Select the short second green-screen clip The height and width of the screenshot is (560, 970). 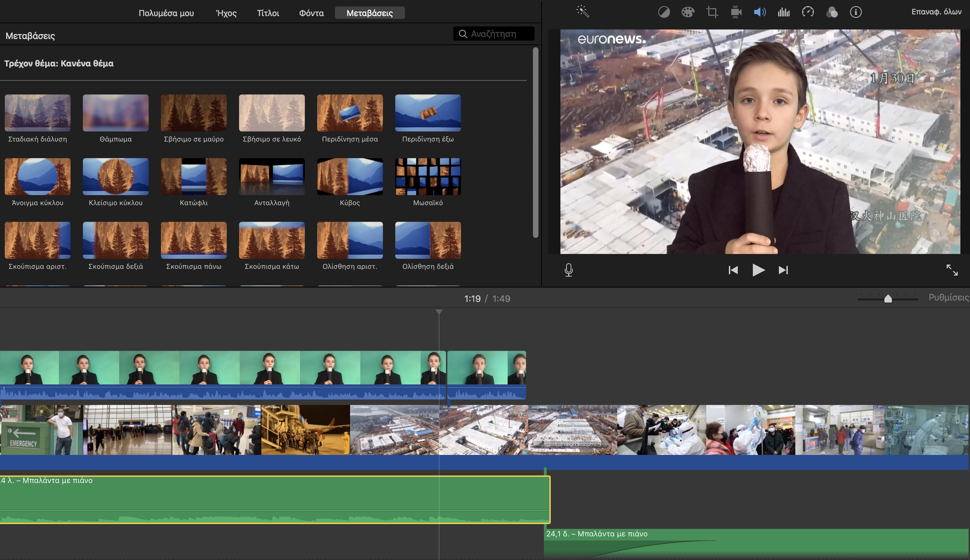click(x=486, y=374)
